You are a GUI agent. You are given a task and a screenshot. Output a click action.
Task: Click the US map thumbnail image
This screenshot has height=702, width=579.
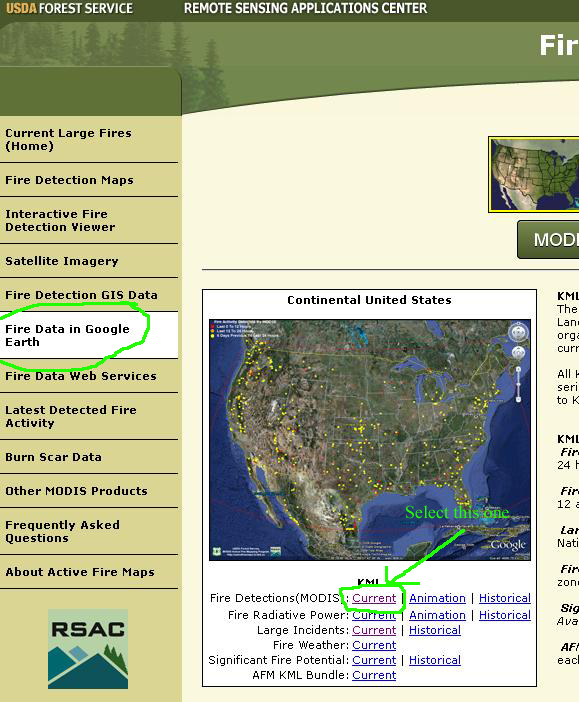click(x=535, y=175)
